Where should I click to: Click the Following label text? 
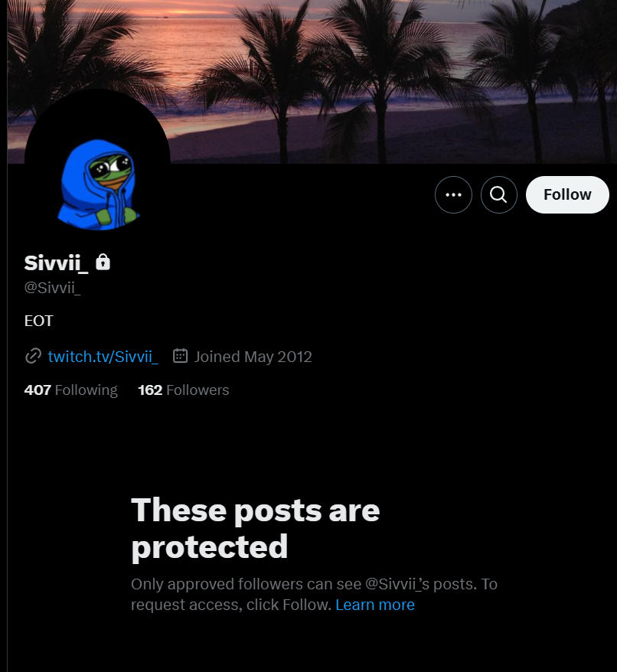click(x=87, y=390)
